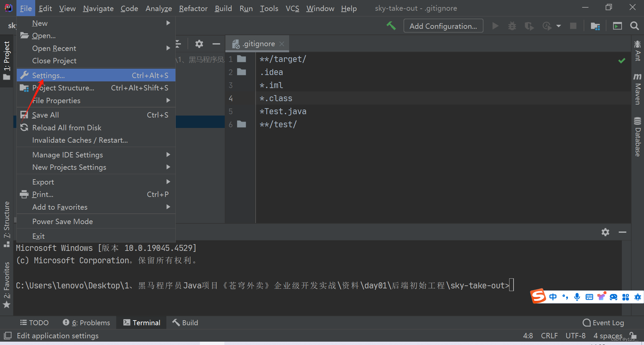Open the VCS menu
Screen dimensions: 644x345
coord(292,8)
